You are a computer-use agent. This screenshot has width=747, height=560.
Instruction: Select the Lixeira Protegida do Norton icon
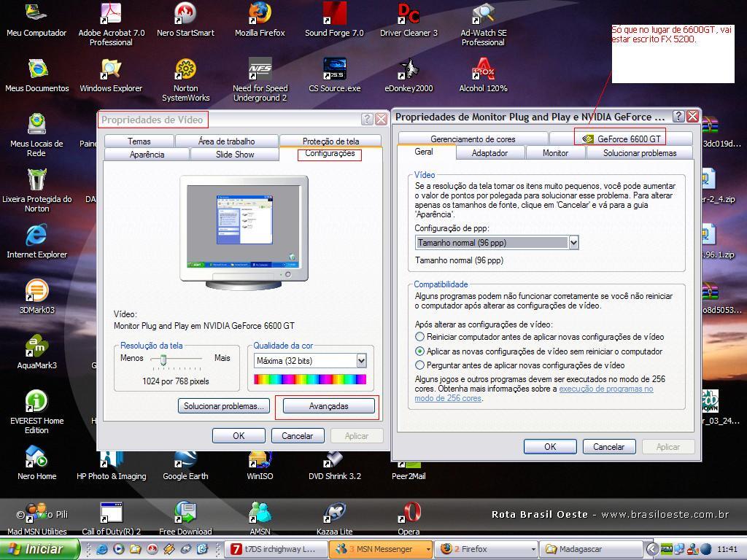click(x=36, y=190)
